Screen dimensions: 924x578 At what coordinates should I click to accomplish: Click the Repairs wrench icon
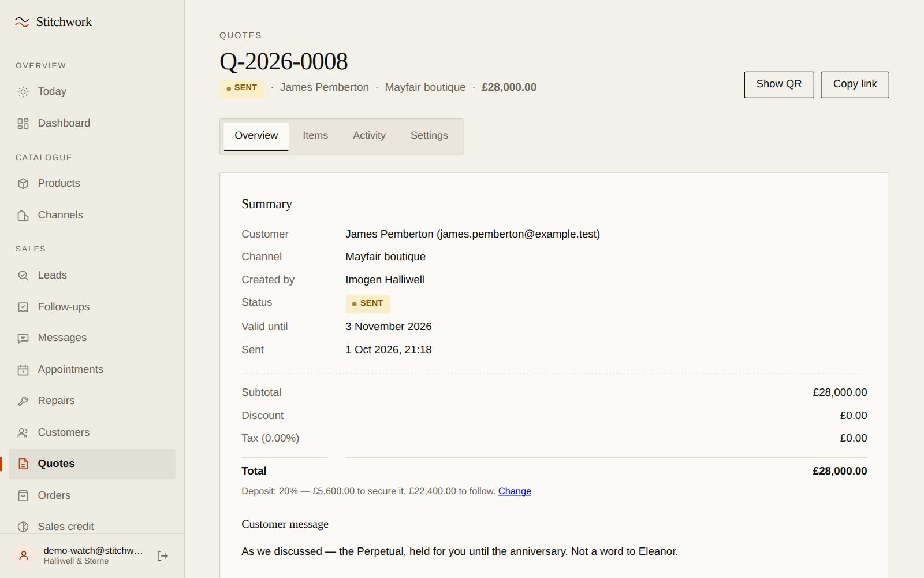pyautogui.click(x=23, y=401)
